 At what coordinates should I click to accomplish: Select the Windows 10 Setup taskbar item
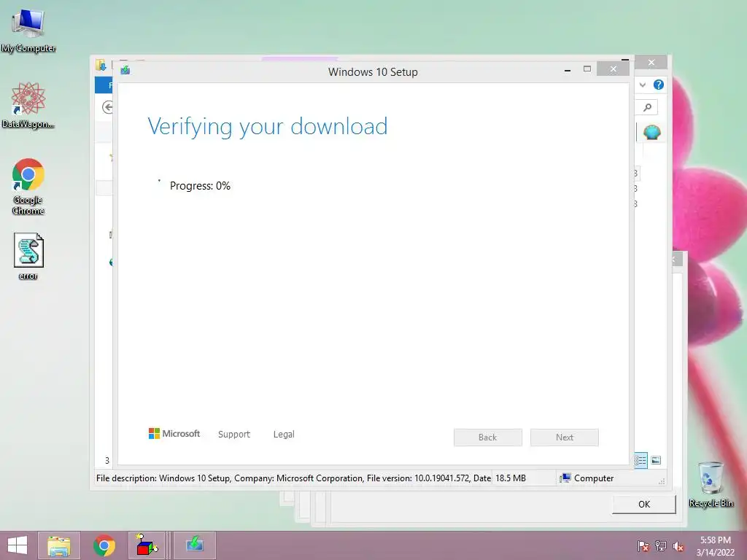point(194,545)
